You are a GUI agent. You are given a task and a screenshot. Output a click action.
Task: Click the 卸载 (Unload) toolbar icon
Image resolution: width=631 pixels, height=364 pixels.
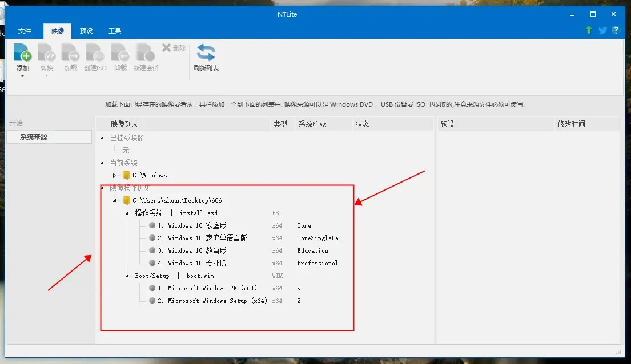(x=120, y=52)
